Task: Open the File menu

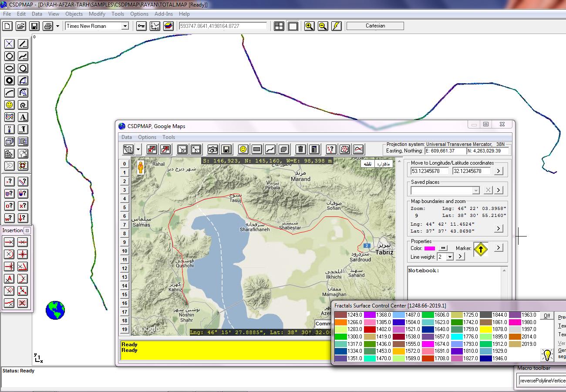Action: coord(7,14)
